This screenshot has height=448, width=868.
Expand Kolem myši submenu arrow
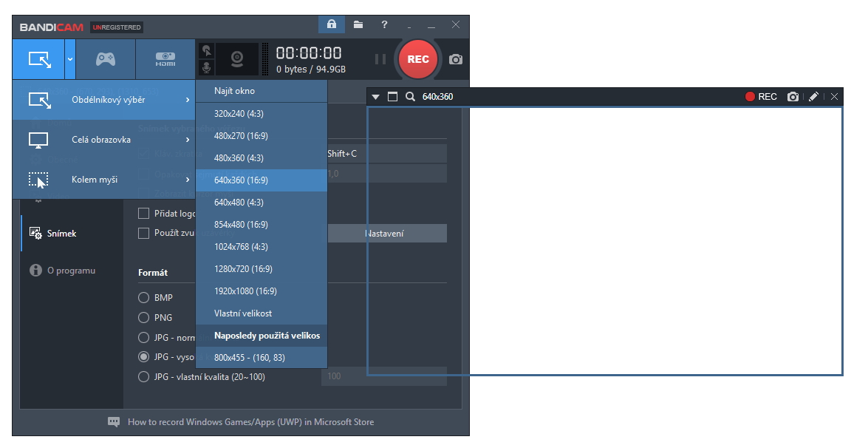[188, 180]
